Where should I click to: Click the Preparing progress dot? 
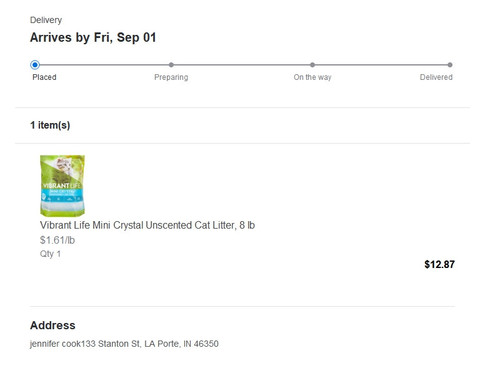click(x=171, y=65)
